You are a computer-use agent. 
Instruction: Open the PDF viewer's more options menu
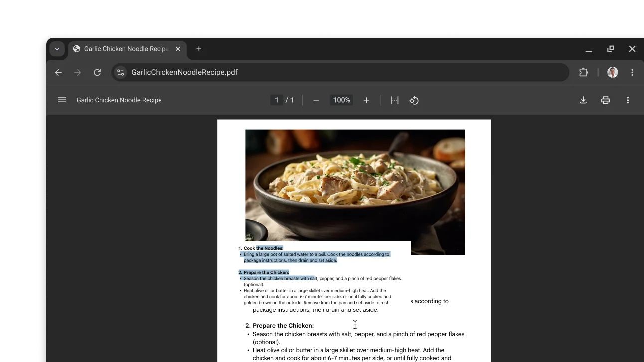[x=628, y=100]
